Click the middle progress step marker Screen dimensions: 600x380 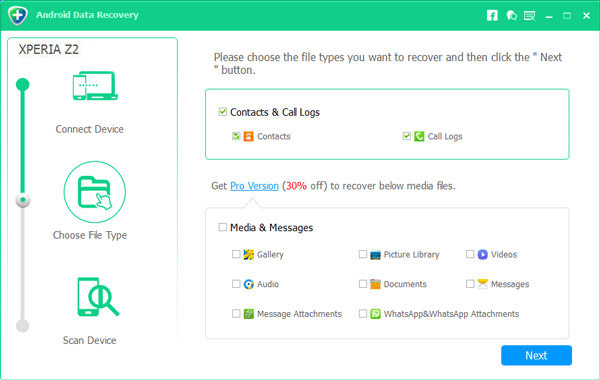tap(23, 200)
